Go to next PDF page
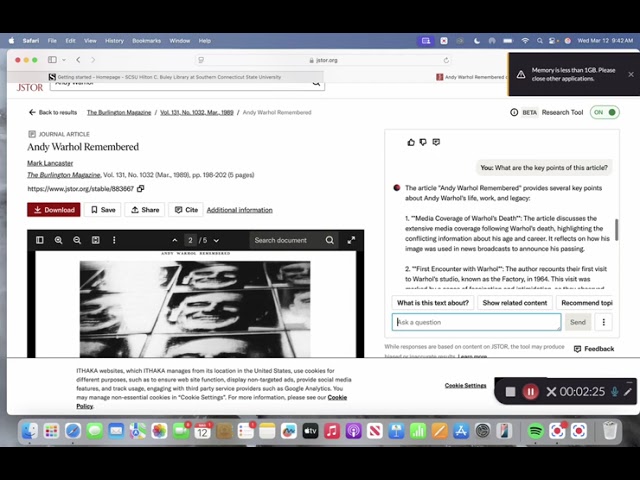Viewport: 640px width, 480px height. click(x=216, y=240)
